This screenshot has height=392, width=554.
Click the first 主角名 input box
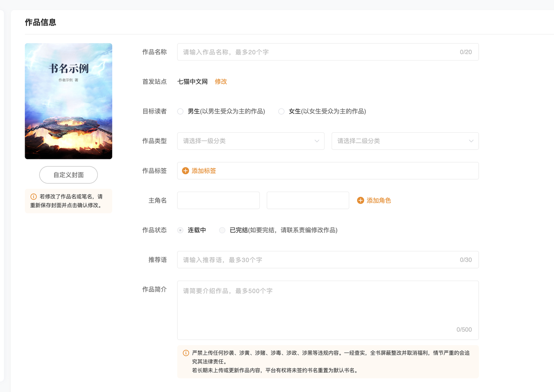pyautogui.click(x=218, y=200)
